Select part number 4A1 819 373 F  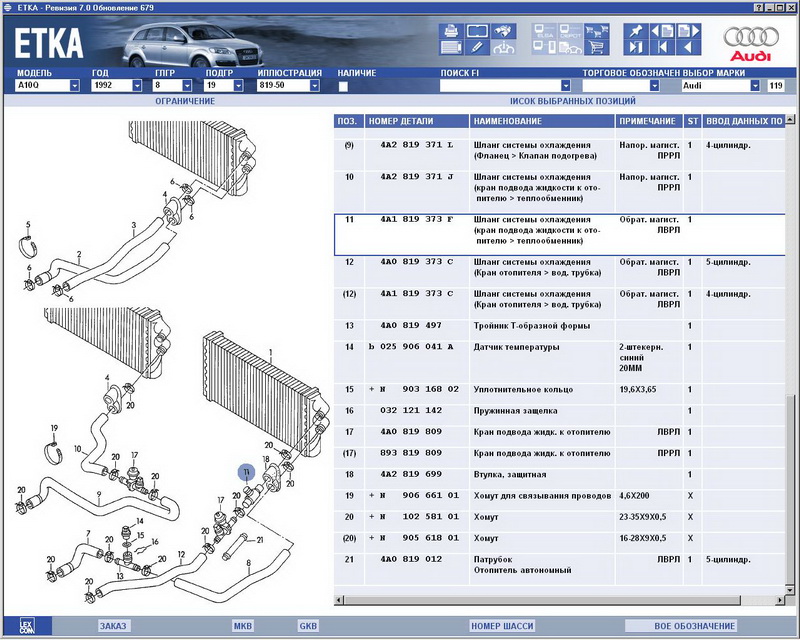coord(417,219)
